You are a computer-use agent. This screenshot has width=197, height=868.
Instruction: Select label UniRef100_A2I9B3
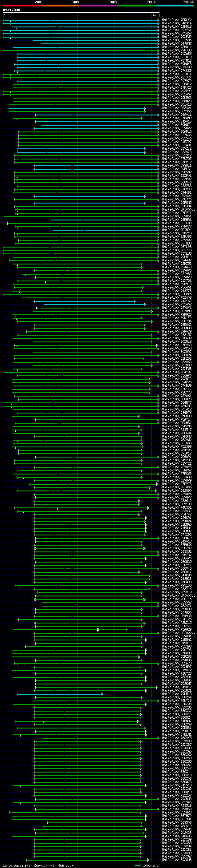[177, 274]
